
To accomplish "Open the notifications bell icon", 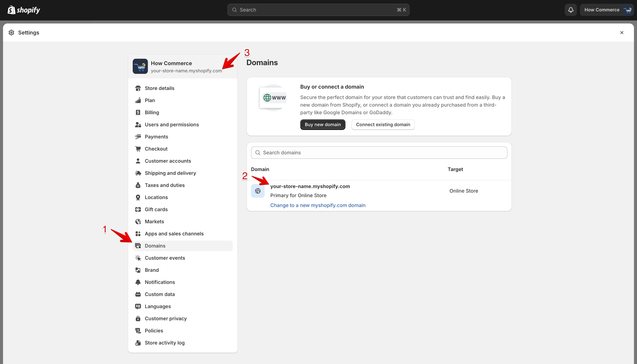I will 570,10.
